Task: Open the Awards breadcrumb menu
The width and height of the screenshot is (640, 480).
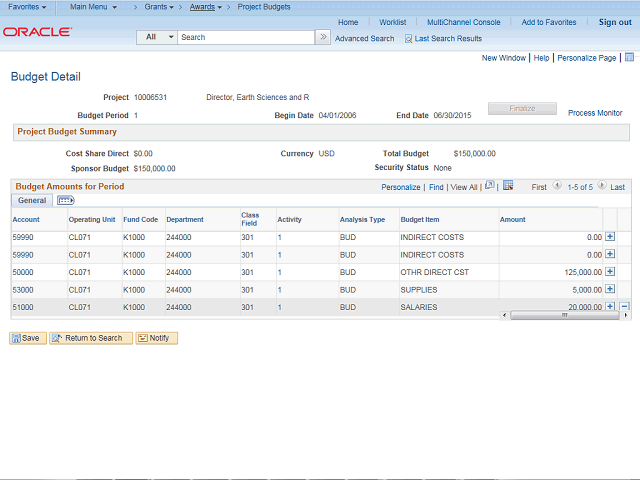Action: click(x=204, y=7)
